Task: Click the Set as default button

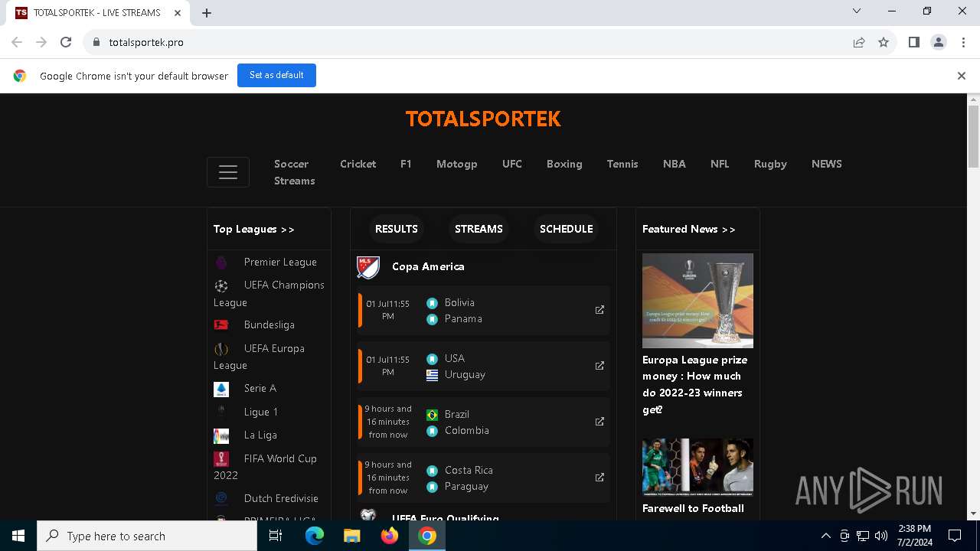Action: pyautogui.click(x=276, y=75)
